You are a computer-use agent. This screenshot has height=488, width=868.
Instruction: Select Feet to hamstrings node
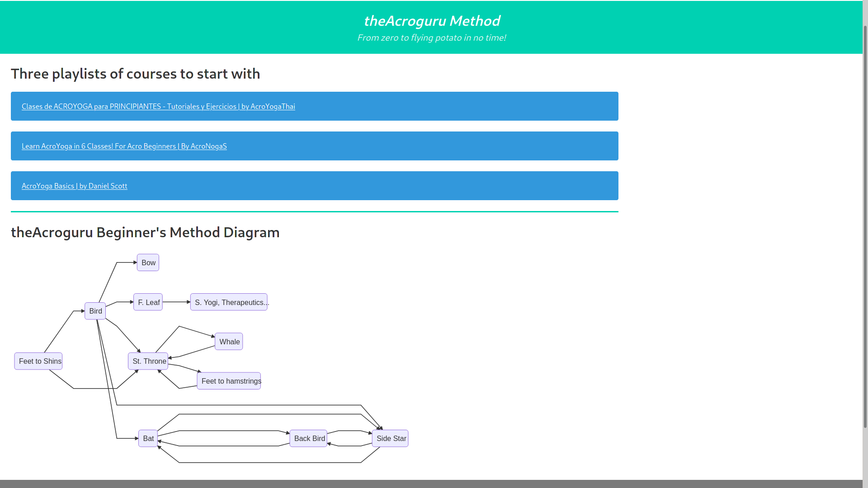pos(229,381)
